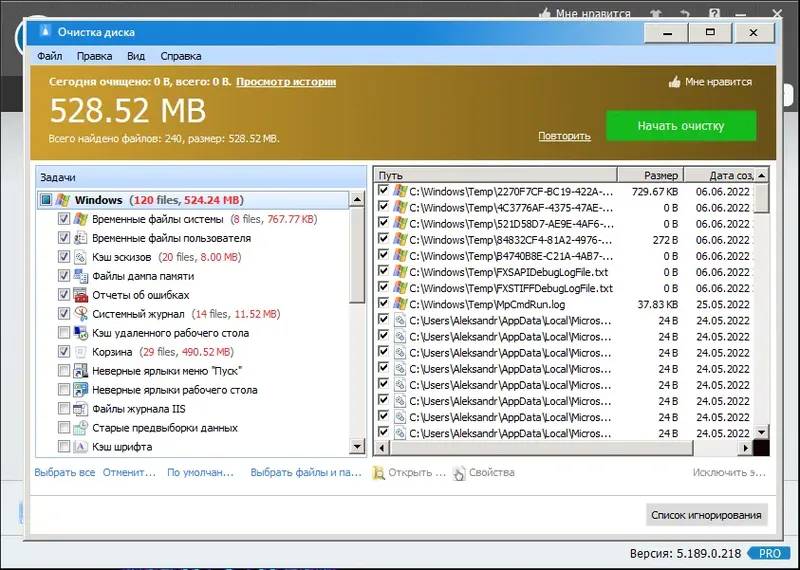
Task: Click the file list scroll-down arrow
Action: (761, 432)
